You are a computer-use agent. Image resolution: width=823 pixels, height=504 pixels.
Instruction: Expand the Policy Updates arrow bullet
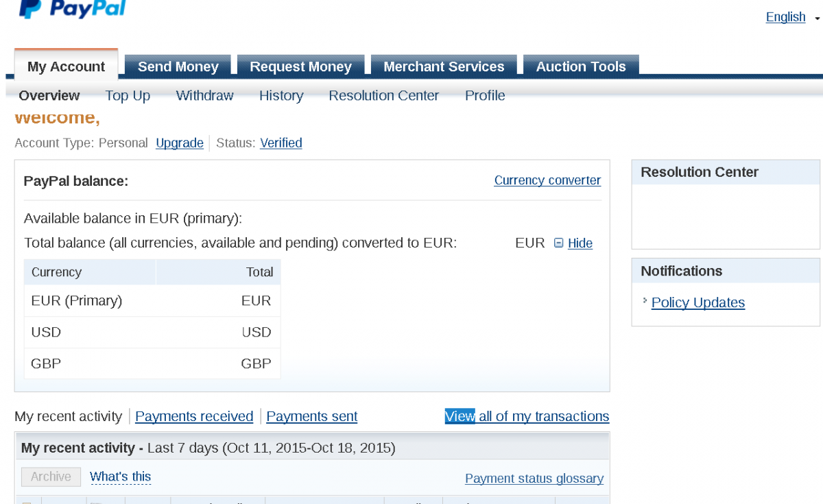coord(645,300)
